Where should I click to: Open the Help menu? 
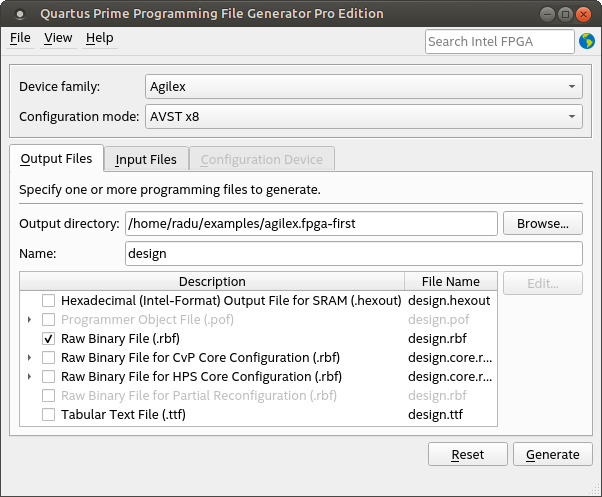[x=99, y=38]
